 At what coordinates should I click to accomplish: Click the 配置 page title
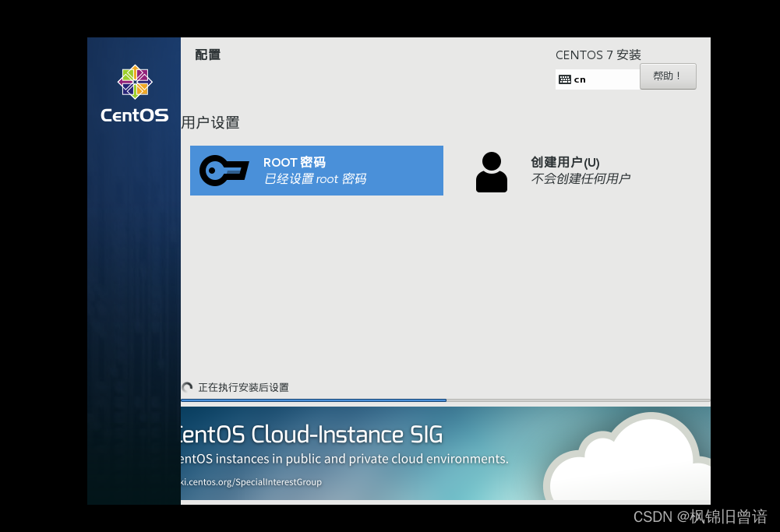[207, 55]
